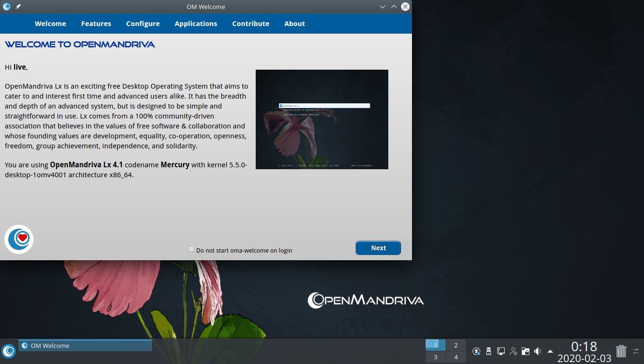Screen dimensions: 644x364
Task: Switch to the Features tab
Action: click(x=96, y=24)
